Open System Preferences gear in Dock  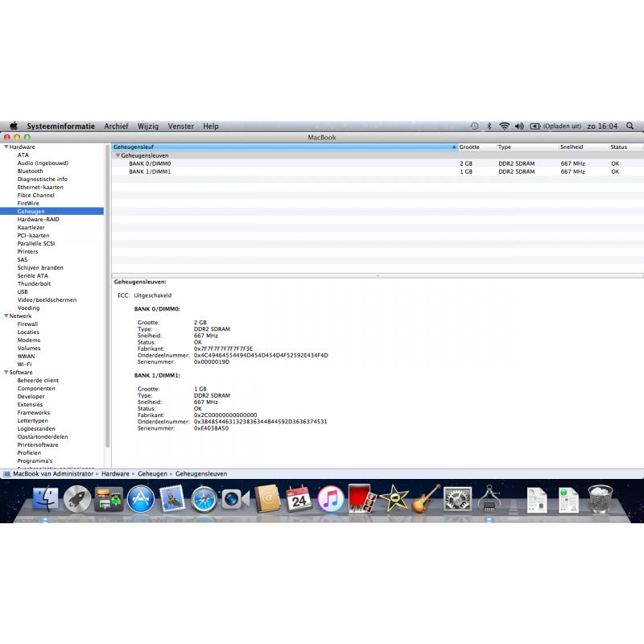tap(457, 498)
